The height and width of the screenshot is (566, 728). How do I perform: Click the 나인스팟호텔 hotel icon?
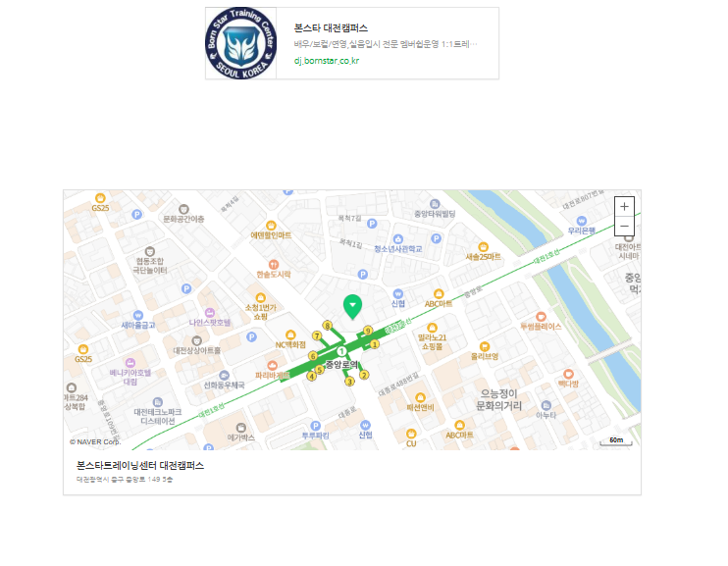tap(210, 313)
